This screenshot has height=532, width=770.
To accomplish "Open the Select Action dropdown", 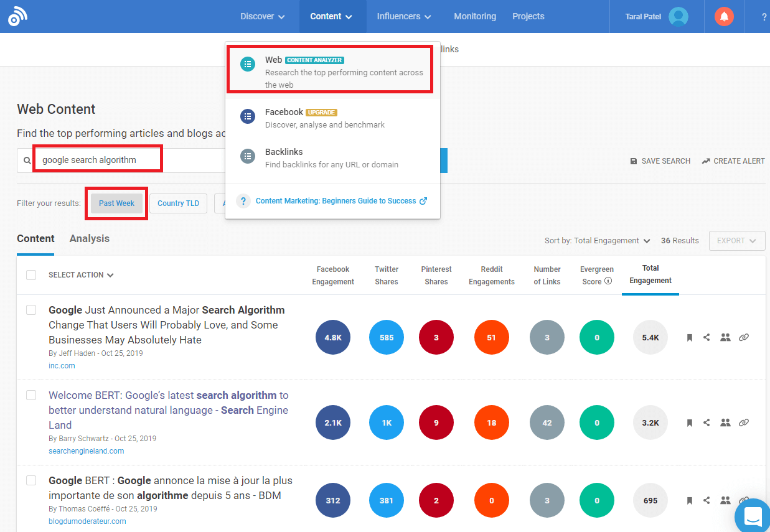I will point(81,274).
